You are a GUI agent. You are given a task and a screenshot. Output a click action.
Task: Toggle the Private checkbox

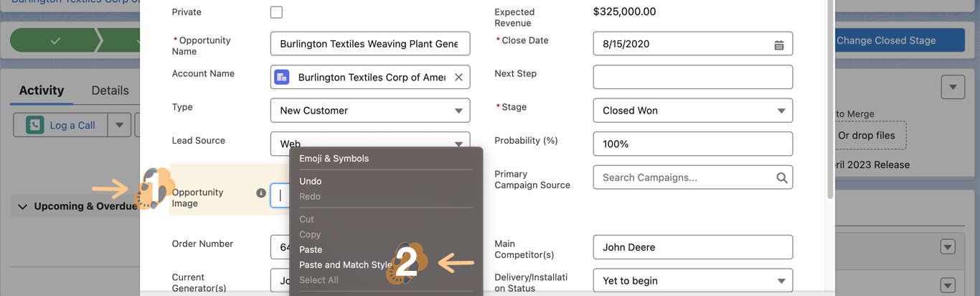(276, 12)
